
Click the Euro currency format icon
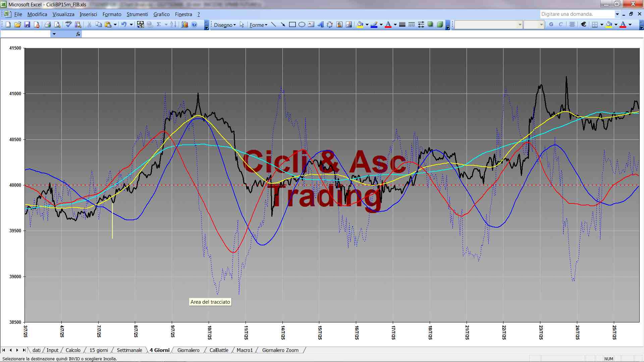point(584,24)
